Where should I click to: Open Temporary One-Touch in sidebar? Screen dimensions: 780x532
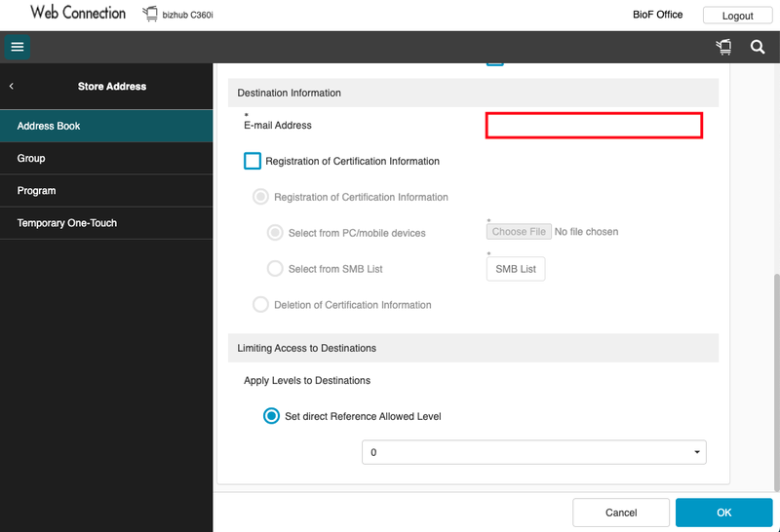coord(106,223)
